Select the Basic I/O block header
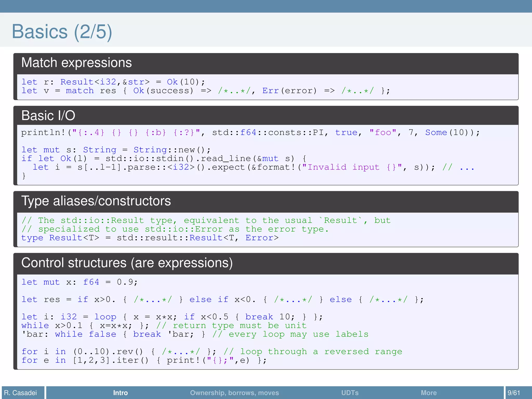The image size is (532, 399). click(48, 116)
